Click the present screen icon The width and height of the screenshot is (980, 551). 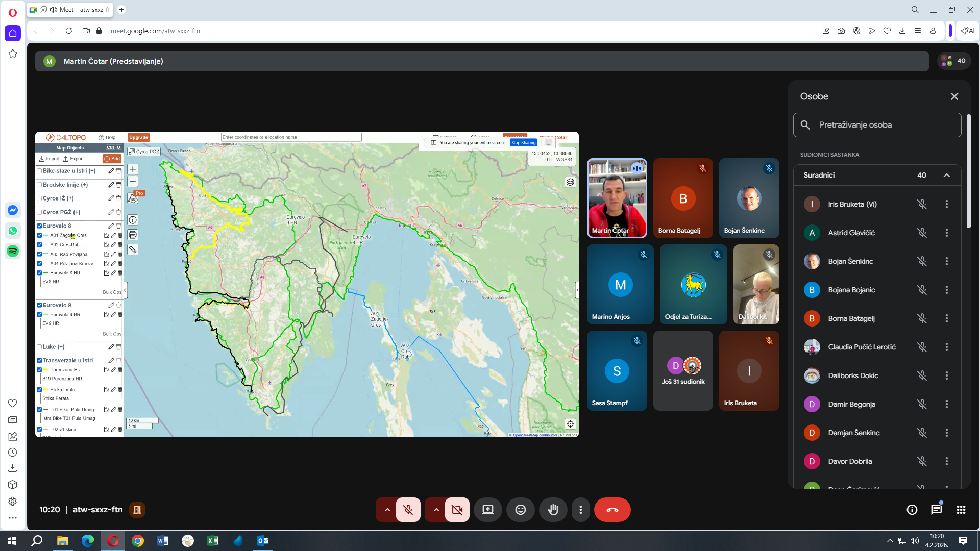point(487,510)
